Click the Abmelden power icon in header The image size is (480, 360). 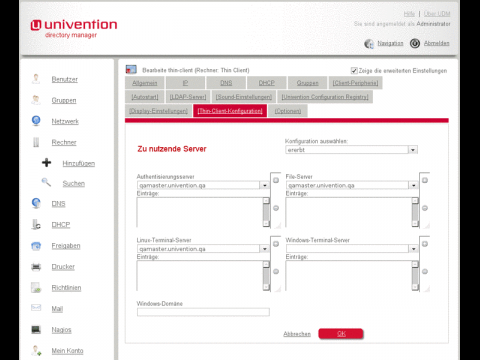pyautogui.click(x=415, y=43)
